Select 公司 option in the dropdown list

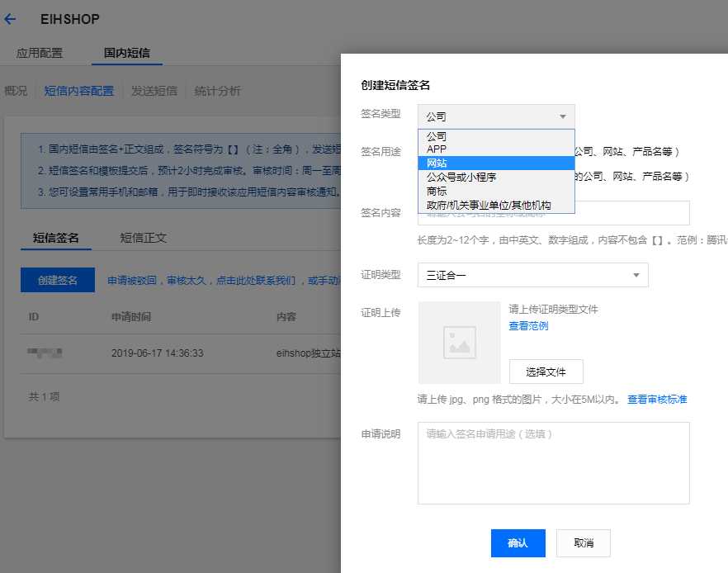point(496,136)
